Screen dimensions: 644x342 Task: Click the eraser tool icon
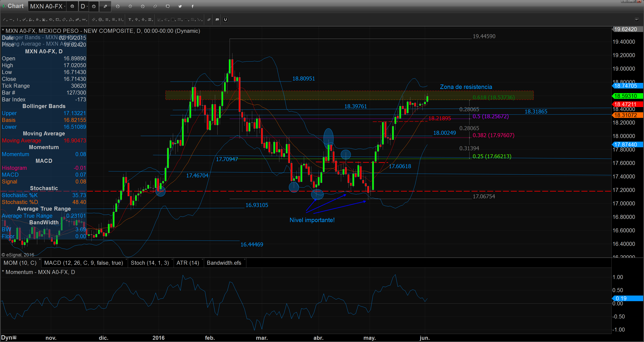209,20
